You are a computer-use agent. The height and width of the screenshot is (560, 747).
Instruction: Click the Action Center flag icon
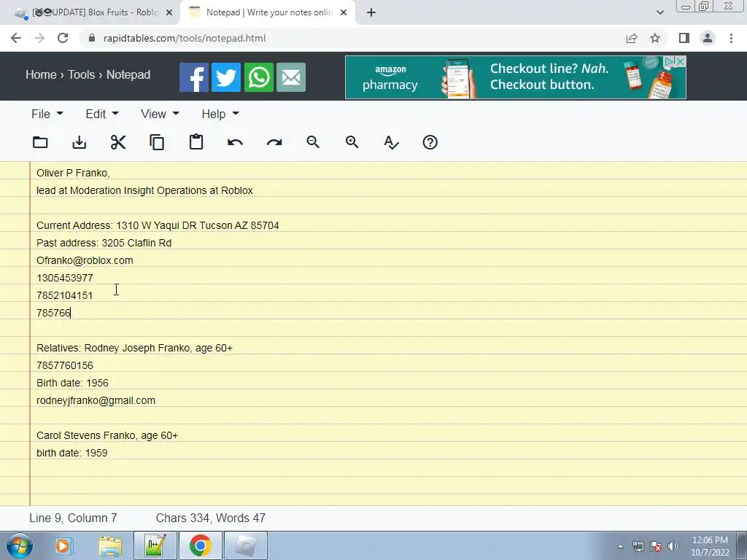(656, 546)
